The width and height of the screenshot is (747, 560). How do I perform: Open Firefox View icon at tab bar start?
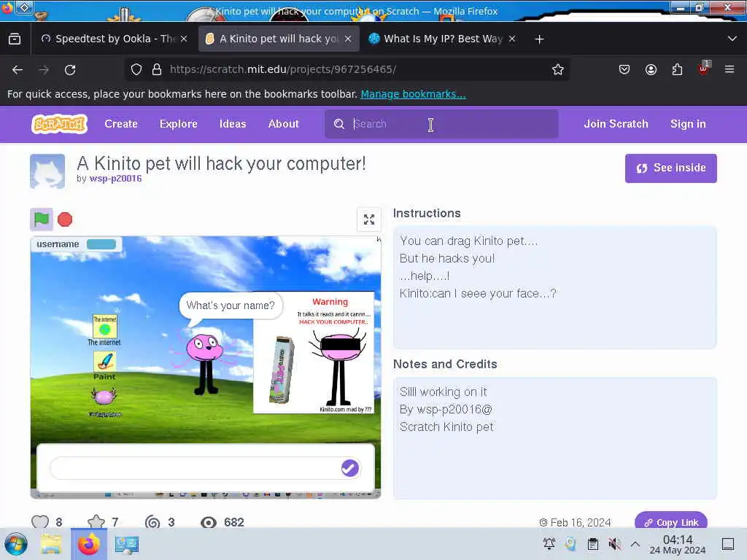15,39
